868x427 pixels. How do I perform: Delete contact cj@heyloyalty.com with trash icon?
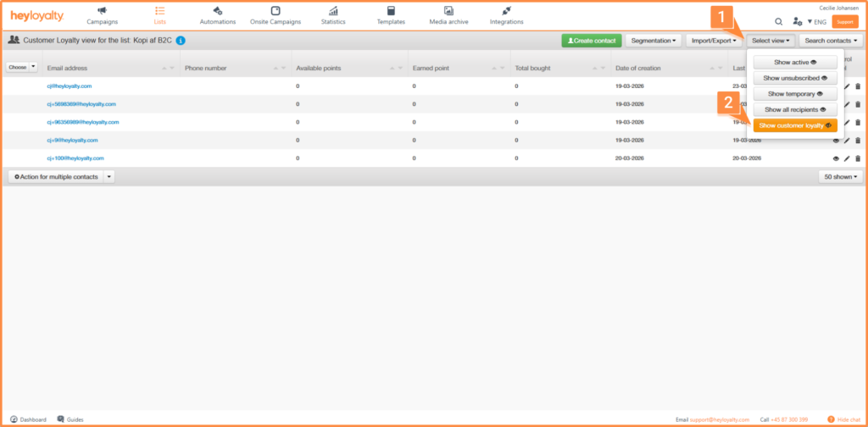click(x=858, y=86)
